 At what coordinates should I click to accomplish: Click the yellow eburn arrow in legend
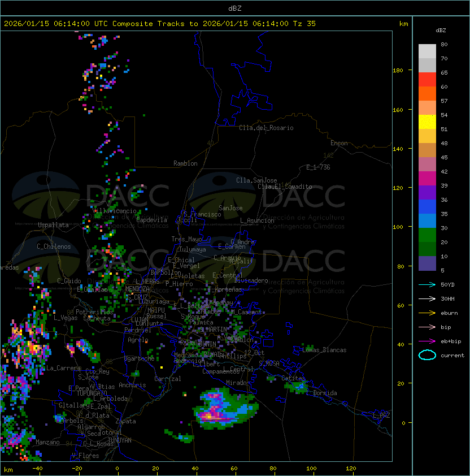click(427, 313)
